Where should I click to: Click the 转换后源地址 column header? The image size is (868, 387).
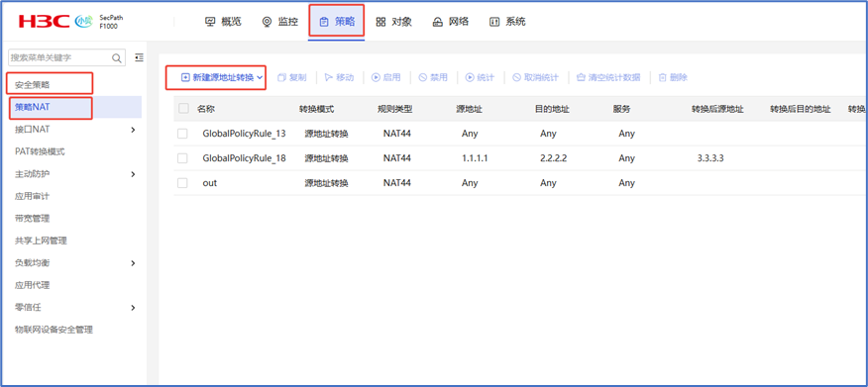(x=717, y=109)
